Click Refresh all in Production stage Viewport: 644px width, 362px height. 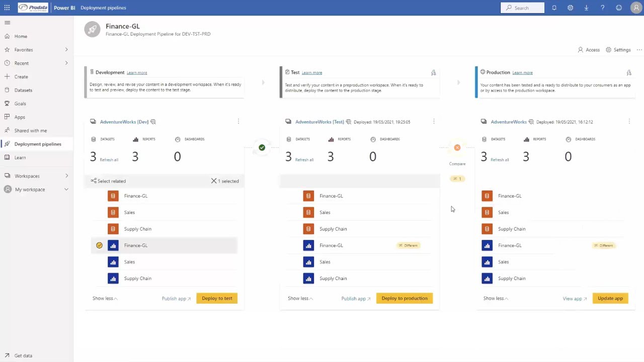(499, 160)
